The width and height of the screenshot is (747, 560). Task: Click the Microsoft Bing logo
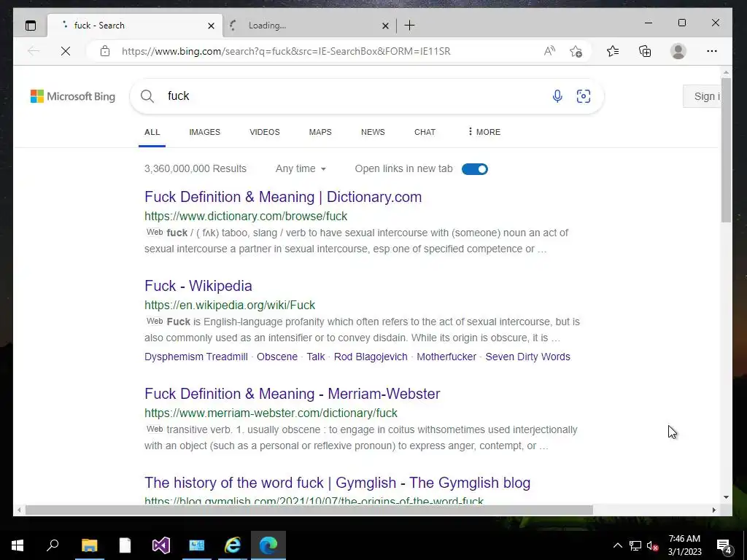pos(73,96)
